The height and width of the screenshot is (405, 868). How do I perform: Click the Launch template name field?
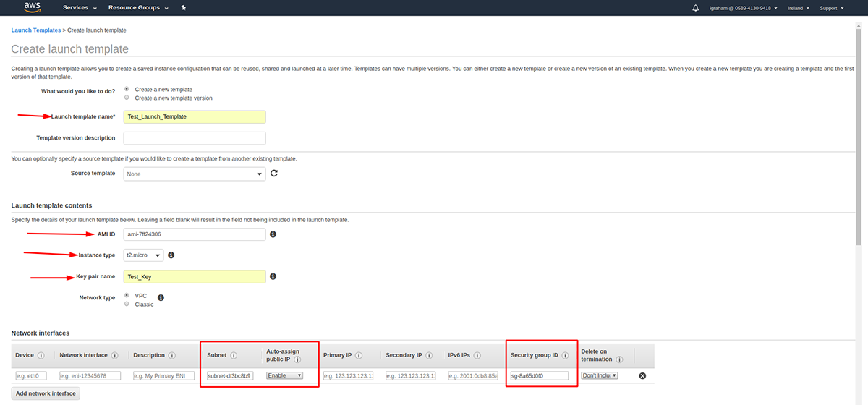click(195, 116)
